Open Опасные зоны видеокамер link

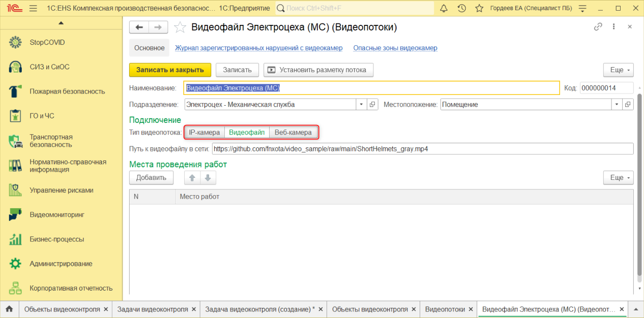(395, 48)
